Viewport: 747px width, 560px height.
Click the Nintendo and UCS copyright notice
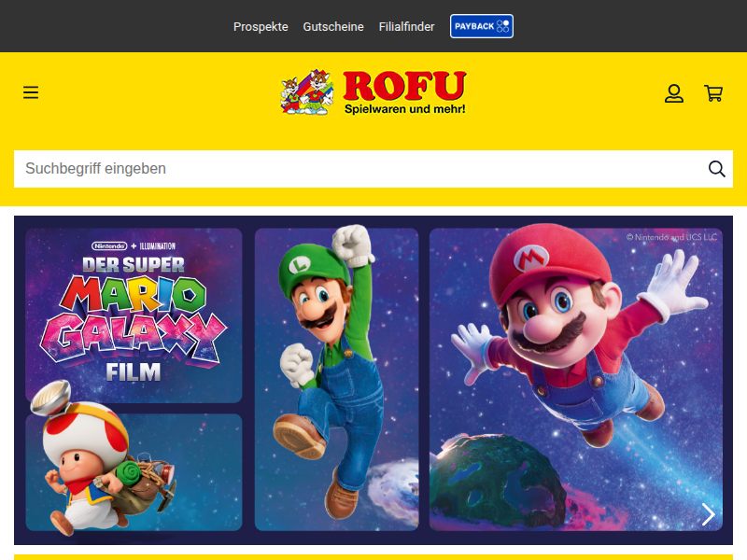pyautogui.click(x=670, y=237)
